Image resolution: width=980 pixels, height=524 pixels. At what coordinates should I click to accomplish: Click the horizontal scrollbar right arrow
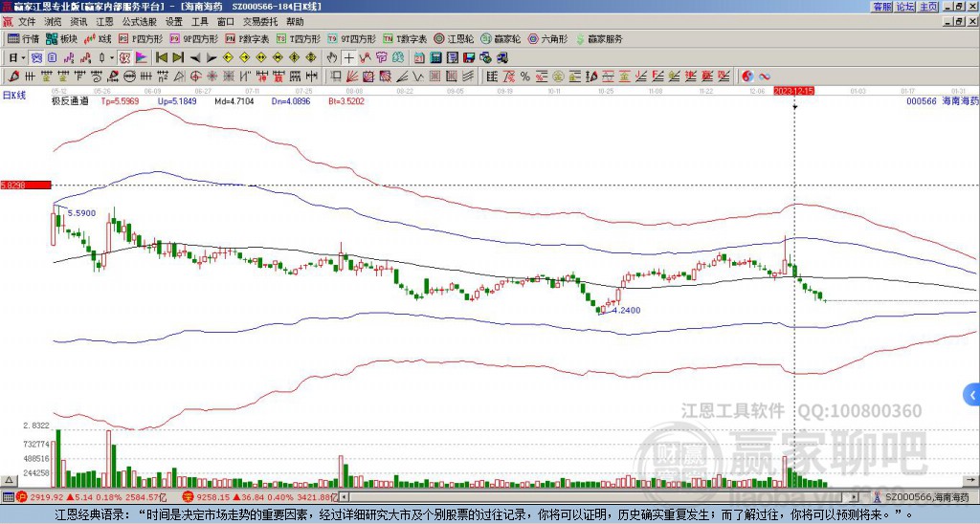855,497
